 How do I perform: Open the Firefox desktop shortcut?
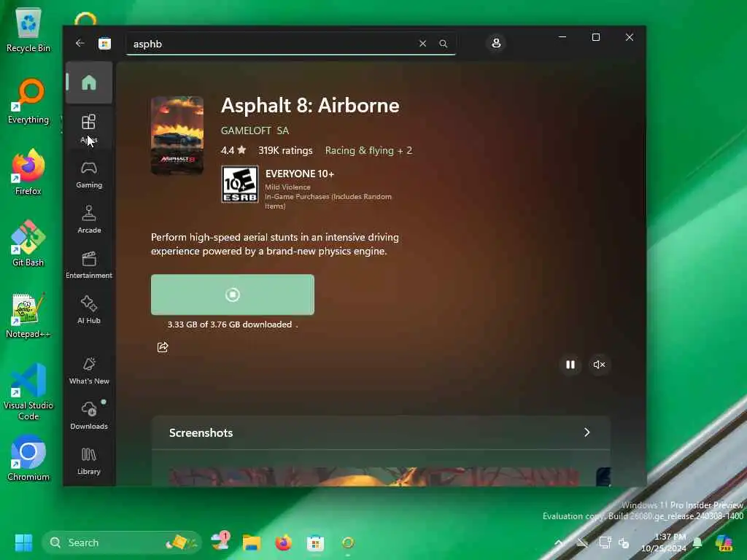(x=28, y=172)
